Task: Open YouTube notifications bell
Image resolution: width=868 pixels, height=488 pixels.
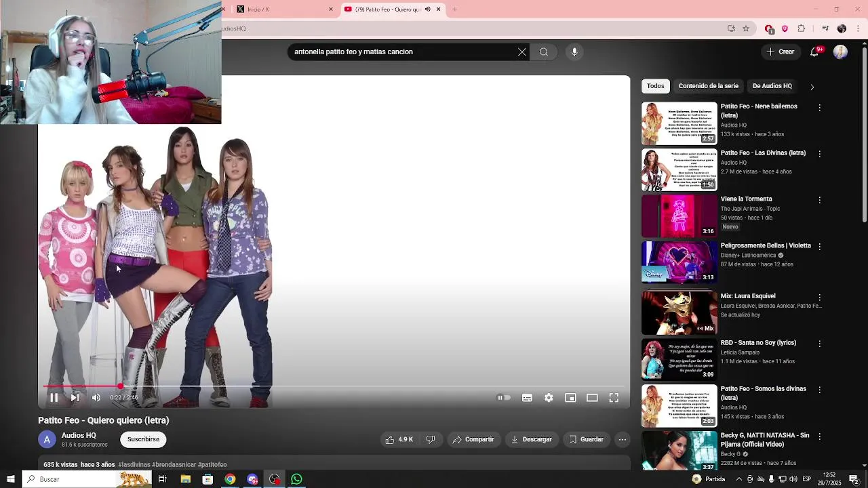Action: point(814,52)
